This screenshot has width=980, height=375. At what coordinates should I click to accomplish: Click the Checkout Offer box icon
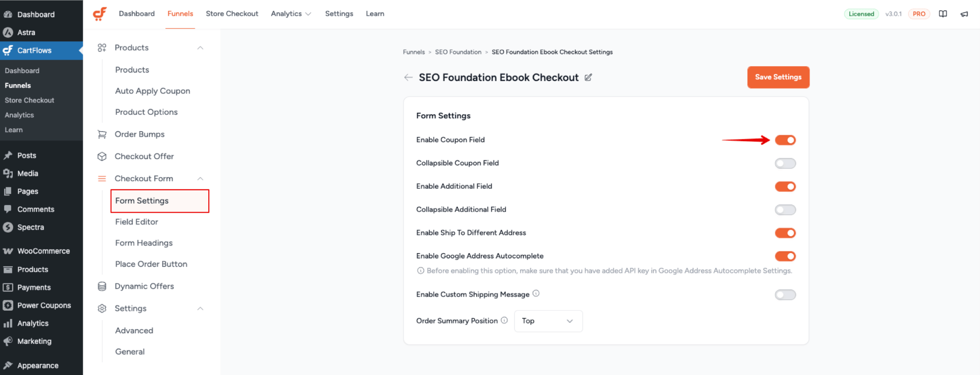pyautogui.click(x=102, y=156)
